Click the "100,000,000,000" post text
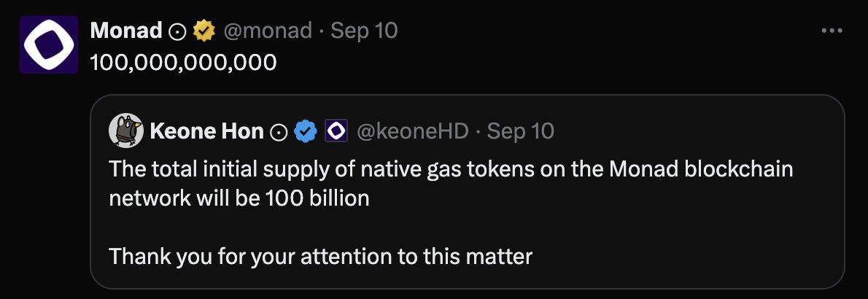The width and height of the screenshot is (868, 299). [183, 63]
